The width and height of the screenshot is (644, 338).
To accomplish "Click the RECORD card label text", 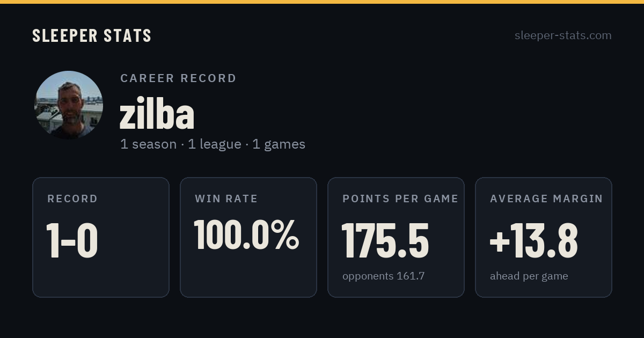I will point(72,199).
